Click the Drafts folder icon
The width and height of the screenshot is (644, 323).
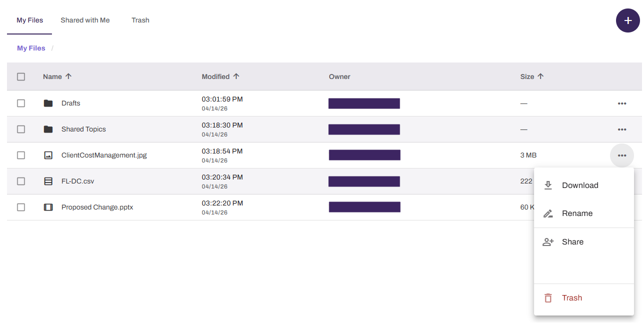click(48, 103)
